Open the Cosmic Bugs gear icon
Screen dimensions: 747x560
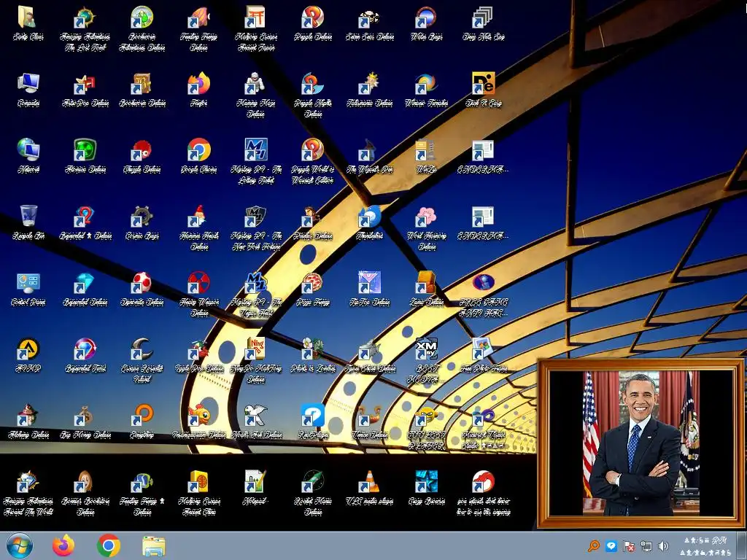[142, 222]
